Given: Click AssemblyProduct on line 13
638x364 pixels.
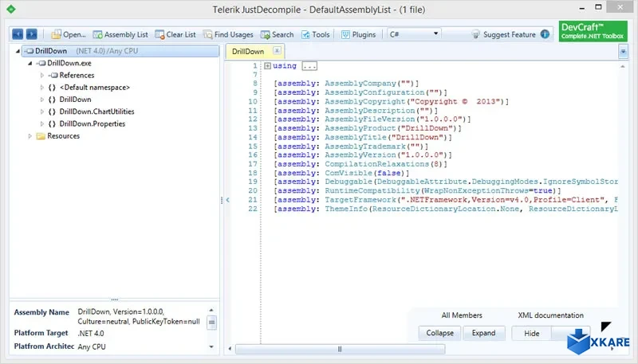Looking at the screenshot, I should [360, 128].
